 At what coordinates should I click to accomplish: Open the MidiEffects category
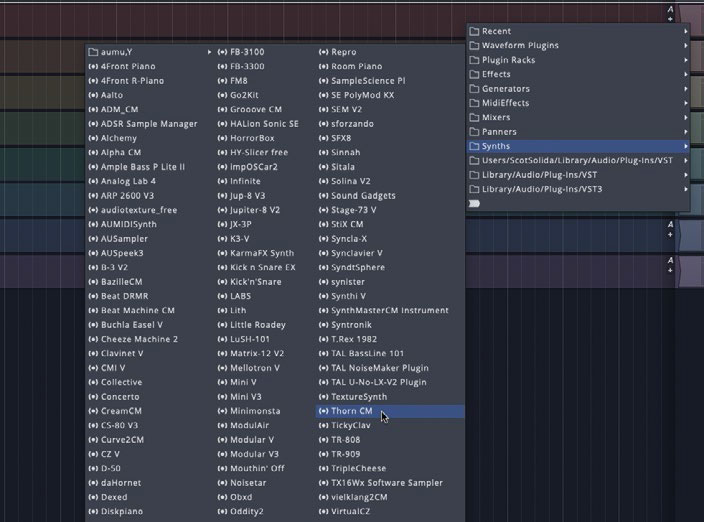pos(578,103)
